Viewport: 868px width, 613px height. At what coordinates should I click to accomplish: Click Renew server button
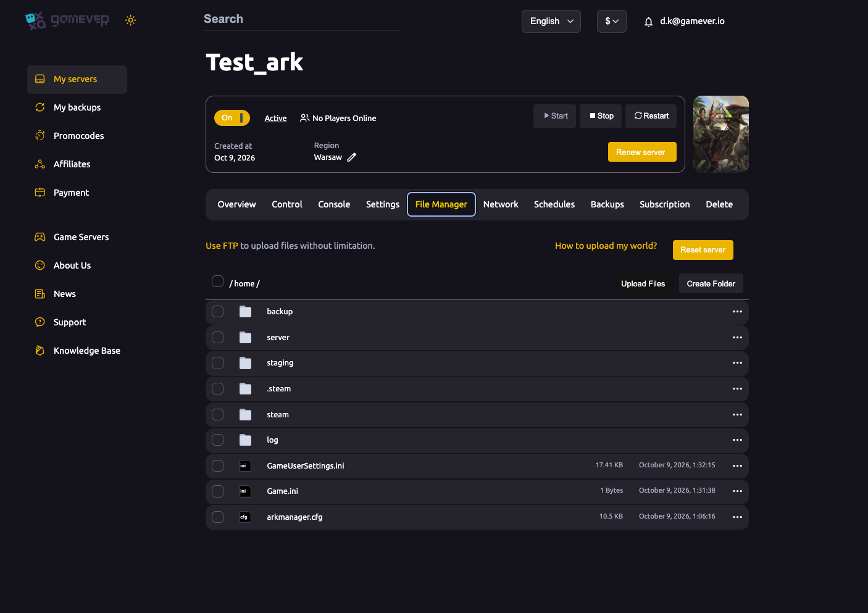(642, 152)
